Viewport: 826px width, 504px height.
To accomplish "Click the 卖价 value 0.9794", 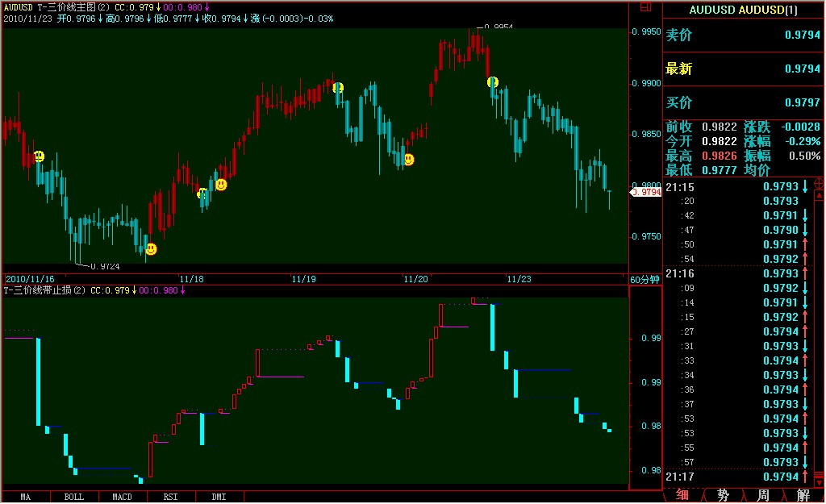I will (803, 35).
